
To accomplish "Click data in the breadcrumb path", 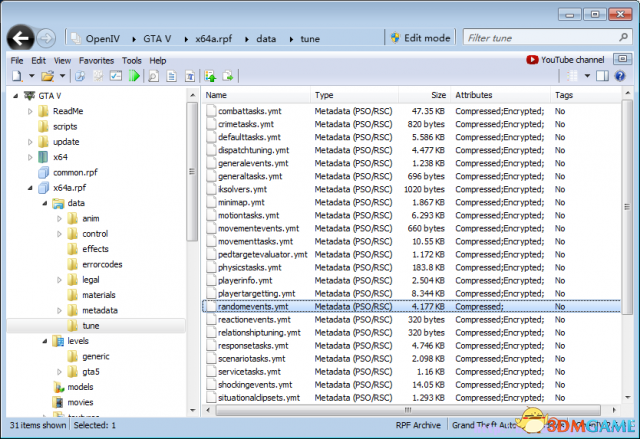I will pos(266,39).
